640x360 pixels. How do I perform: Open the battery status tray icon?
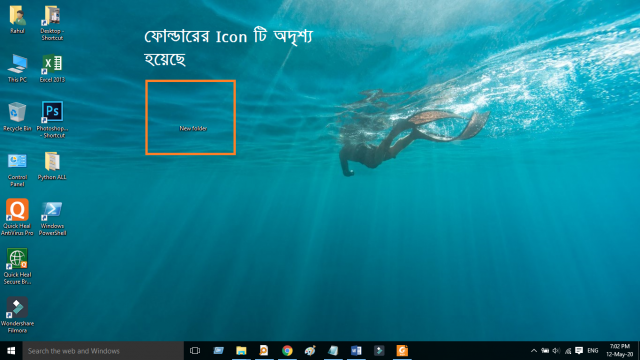click(x=545, y=351)
